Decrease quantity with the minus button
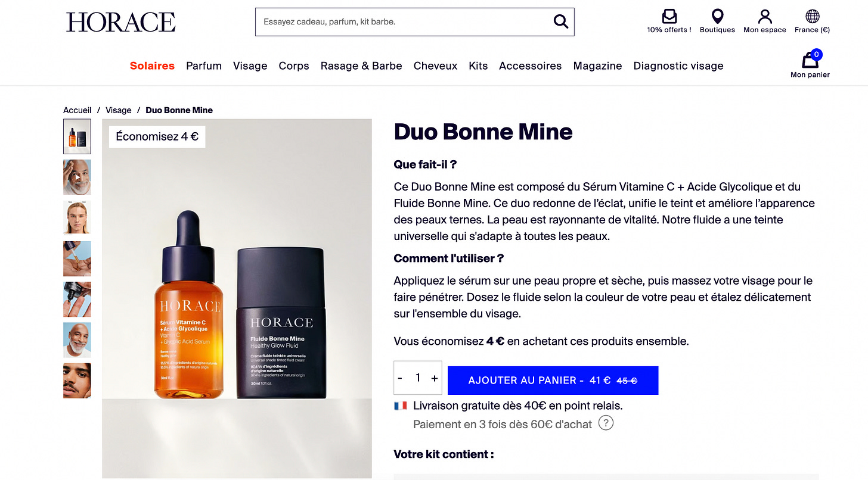The image size is (868, 480). (400, 378)
